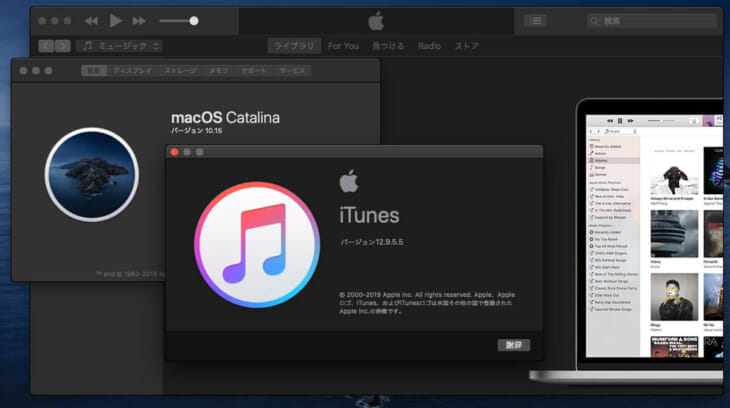This screenshot has width=730, height=408.
Task: Select the ライブラリ tab
Action: click(x=293, y=46)
